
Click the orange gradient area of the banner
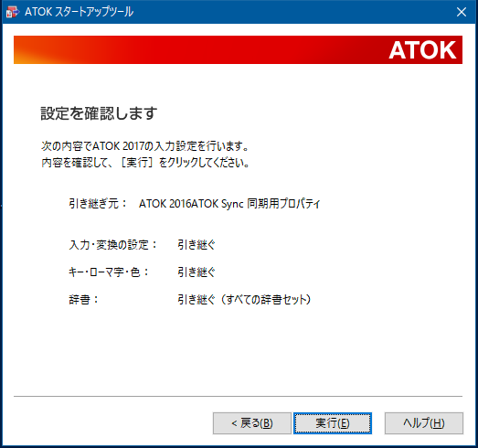coord(43,50)
